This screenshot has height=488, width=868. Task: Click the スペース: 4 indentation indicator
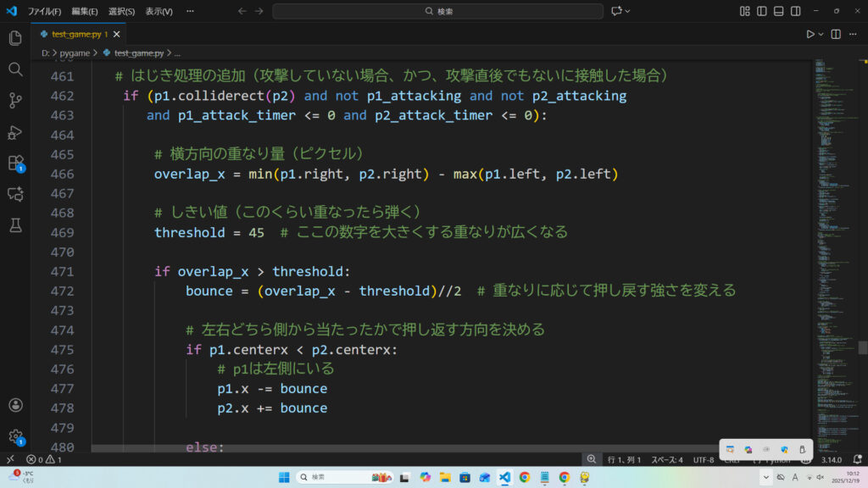pyautogui.click(x=667, y=459)
